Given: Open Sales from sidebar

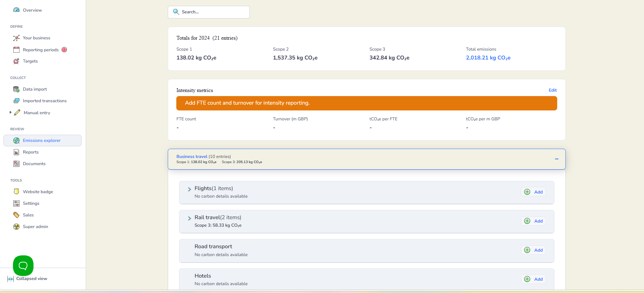Looking at the screenshot, I should (x=28, y=215).
